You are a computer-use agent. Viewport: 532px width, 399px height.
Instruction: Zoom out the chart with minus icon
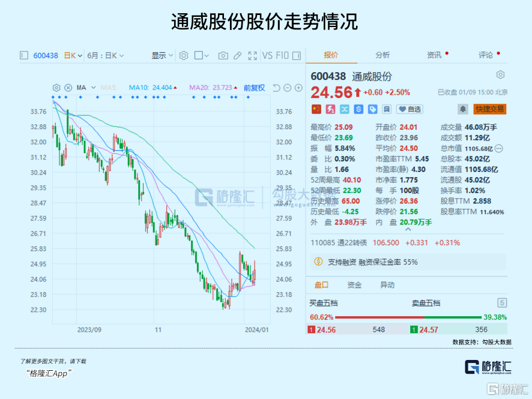288,88
